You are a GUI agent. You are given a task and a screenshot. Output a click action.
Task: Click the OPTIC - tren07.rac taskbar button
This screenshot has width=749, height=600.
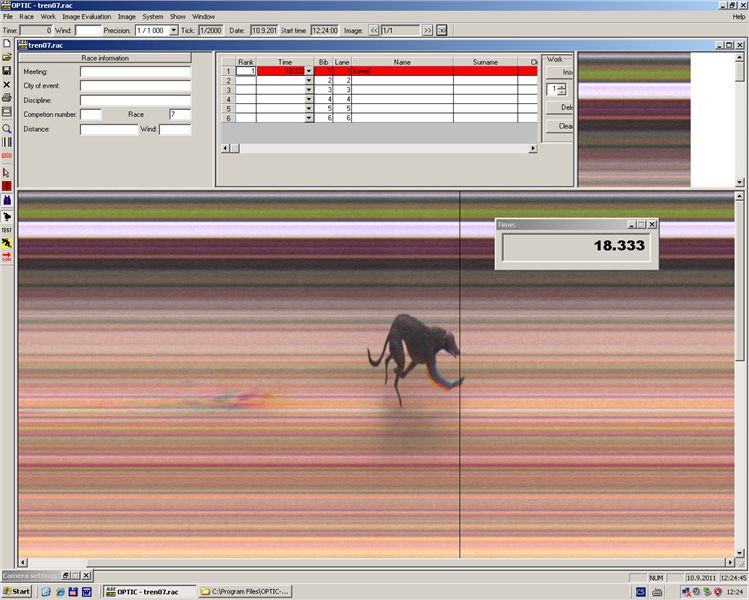point(149,591)
